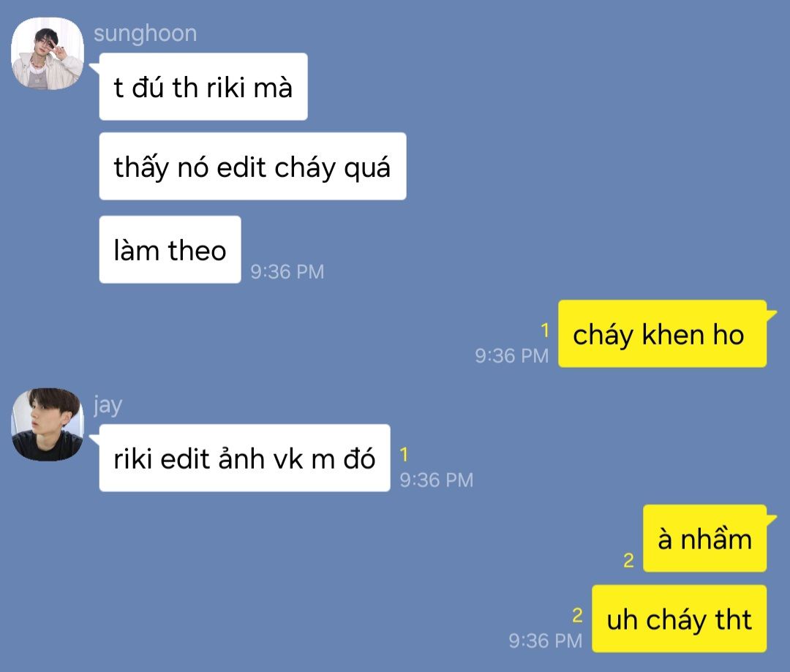
Task: Select jay's message "riki edit ảnh vk m đó"
Action: click(x=244, y=458)
